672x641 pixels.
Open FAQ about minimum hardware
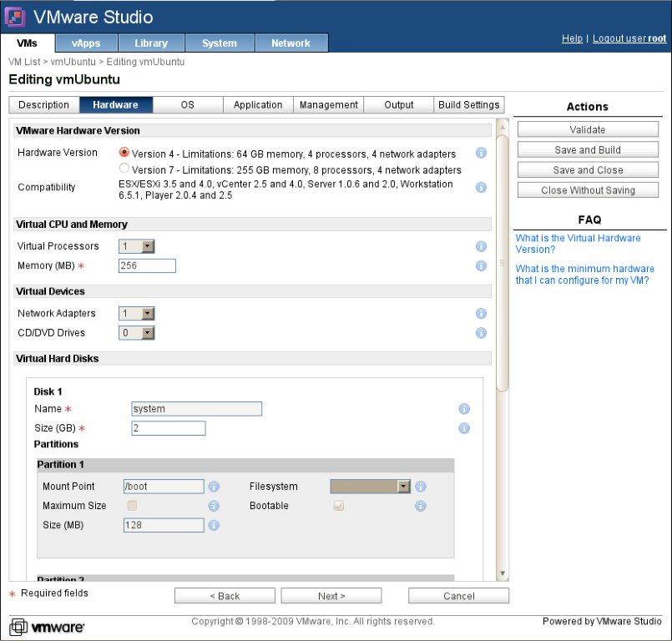point(585,275)
